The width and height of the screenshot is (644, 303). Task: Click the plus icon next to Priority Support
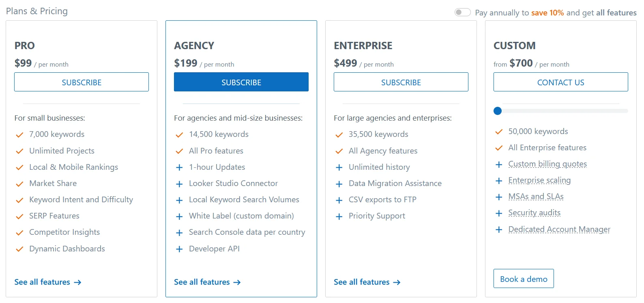(x=339, y=216)
